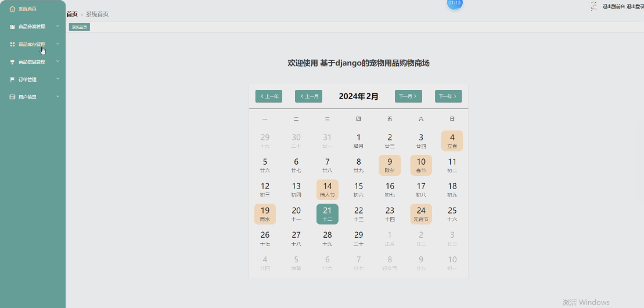Select February 4 立春 on calendar
The width and height of the screenshot is (644, 308).
point(452,141)
